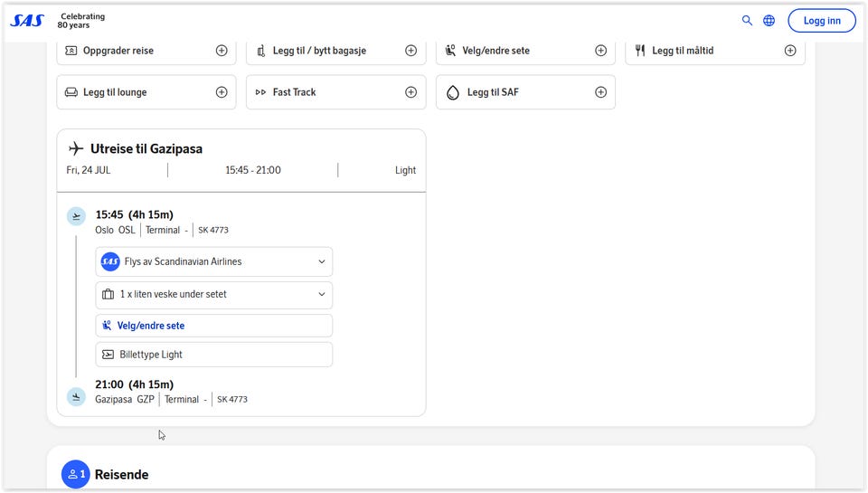Click the Reisende traveller count badge
Viewport: 868px width, 493px height.
pyautogui.click(x=76, y=474)
